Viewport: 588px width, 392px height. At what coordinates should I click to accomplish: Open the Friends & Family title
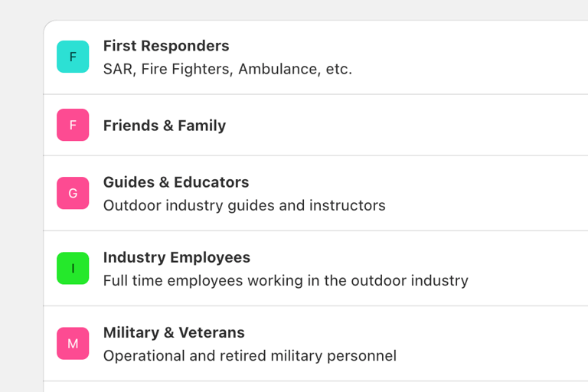pos(165,126)
